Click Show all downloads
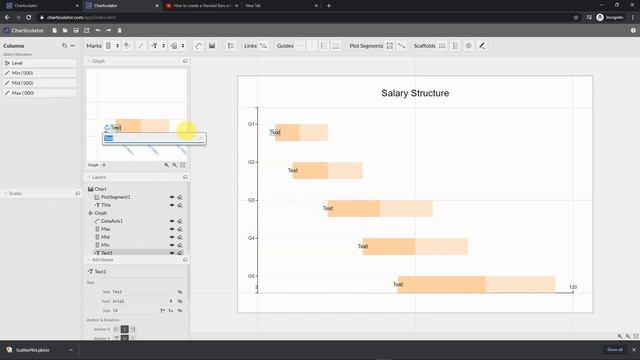Viewport: 640px width, 360px height. coord(615,349)
